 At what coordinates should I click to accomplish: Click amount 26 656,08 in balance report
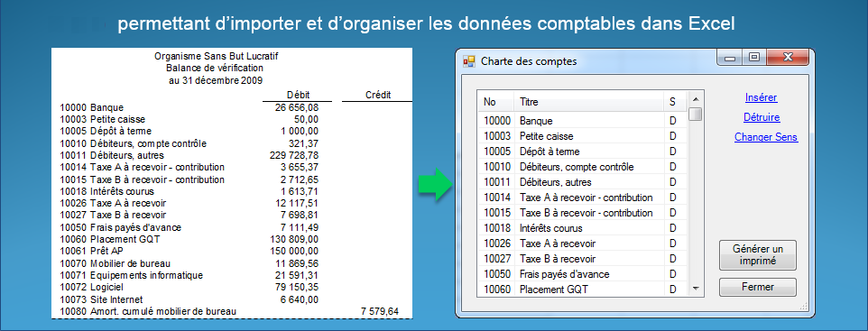pyautogui.click(x=297, y=107)
